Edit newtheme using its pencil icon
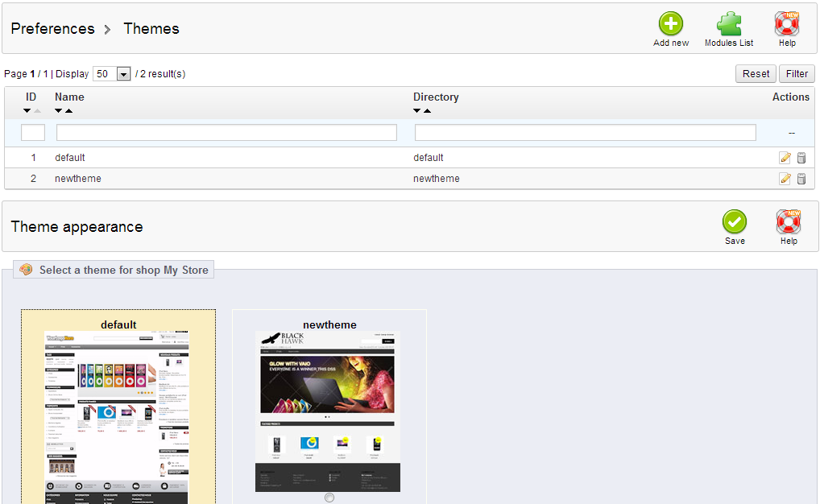820x504 pixels. [x=785, y=179]
